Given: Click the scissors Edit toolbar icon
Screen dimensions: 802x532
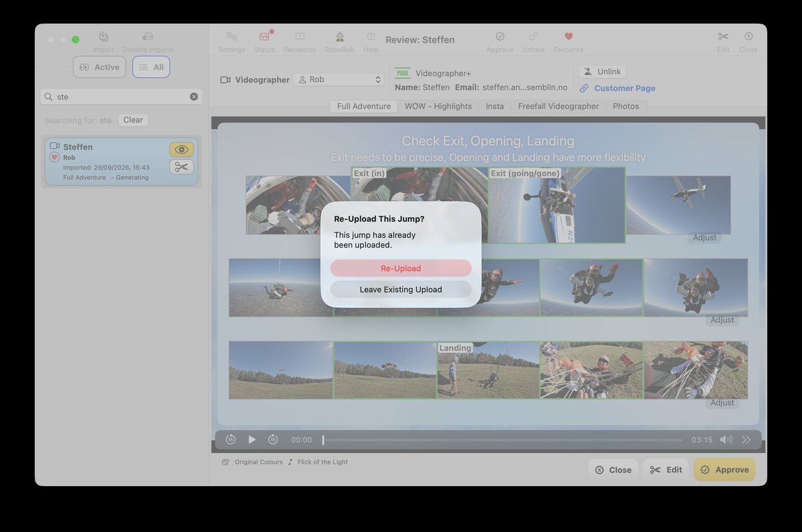Looking at the screenshot, I should point(723,37).
